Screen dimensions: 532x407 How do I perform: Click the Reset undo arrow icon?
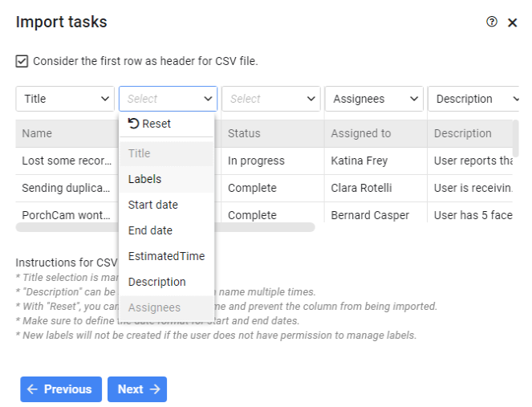[133, 124]
